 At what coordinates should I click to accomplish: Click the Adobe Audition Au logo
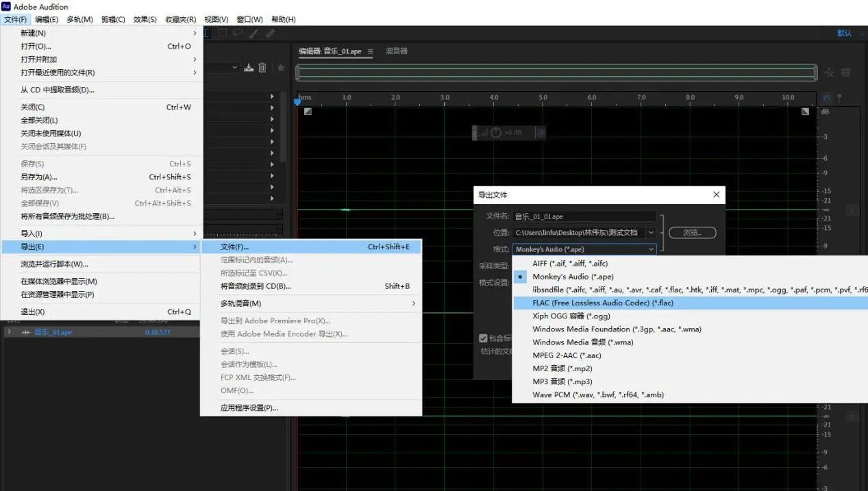click(x=6, y=6)
